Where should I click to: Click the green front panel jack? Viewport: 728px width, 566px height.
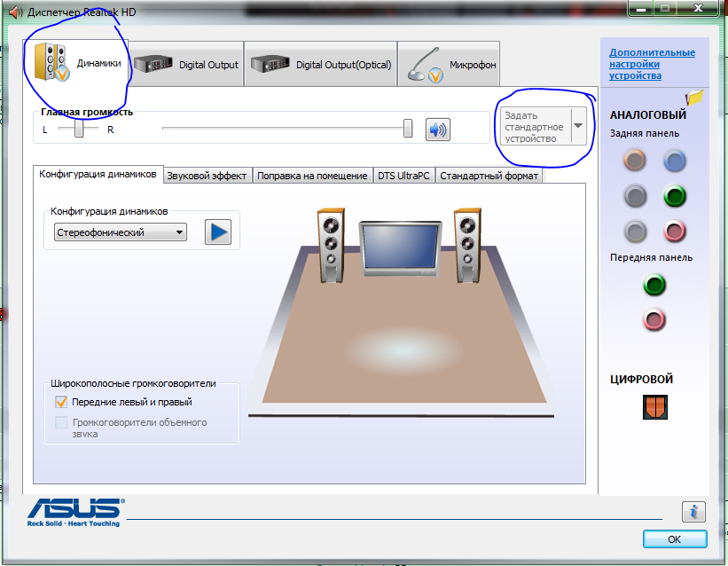click(x=654, y=285)
